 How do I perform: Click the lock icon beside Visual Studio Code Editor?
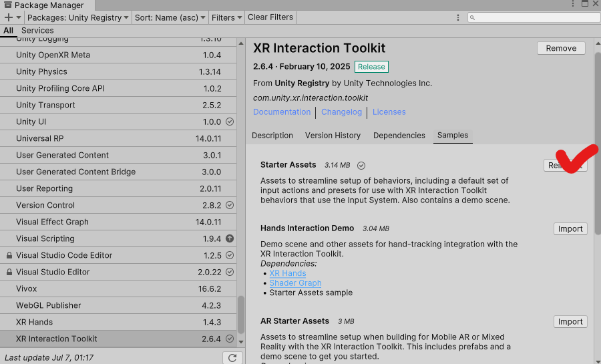tap(9, 255)
